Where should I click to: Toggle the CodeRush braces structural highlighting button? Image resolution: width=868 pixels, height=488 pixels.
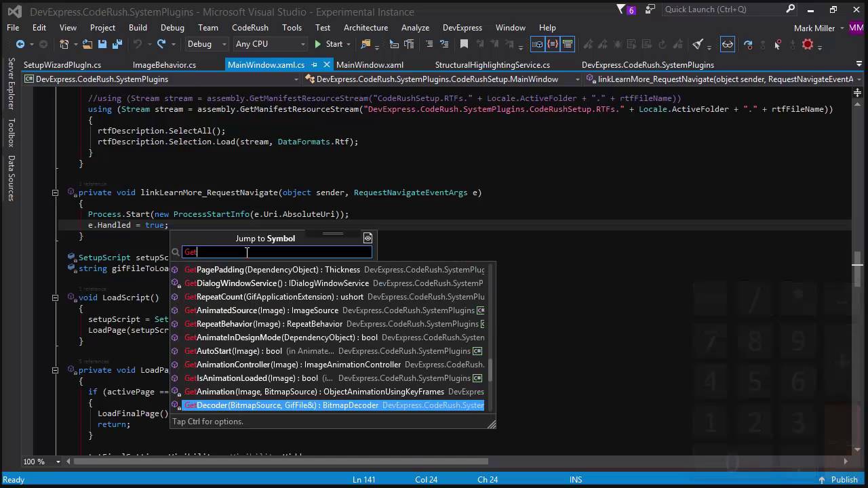[x=553, y=44]
